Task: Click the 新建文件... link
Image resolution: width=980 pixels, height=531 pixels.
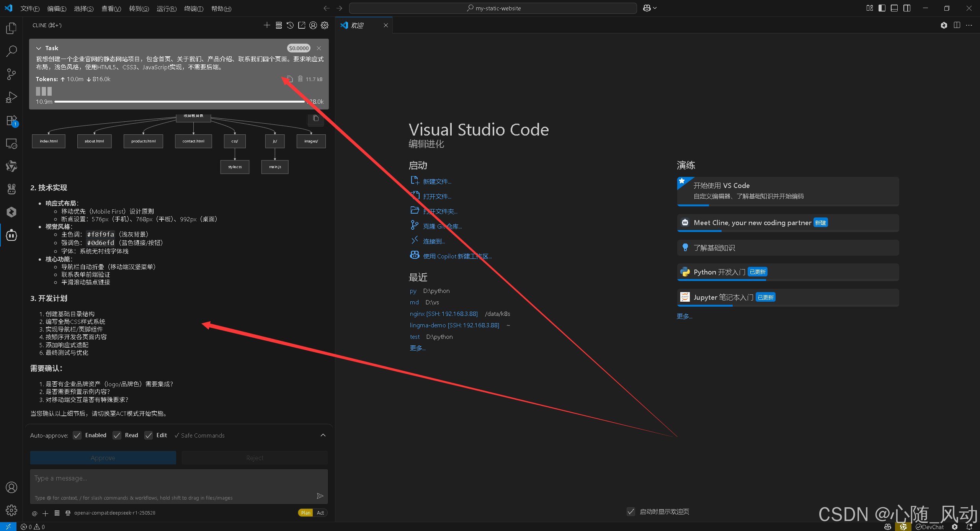Action: pyautogui.click(x=437, y=181)
